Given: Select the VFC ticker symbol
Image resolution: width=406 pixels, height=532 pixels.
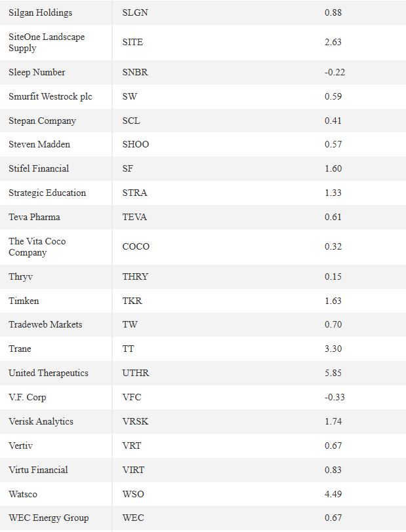Looking at the screenshot, I should 131,397.
